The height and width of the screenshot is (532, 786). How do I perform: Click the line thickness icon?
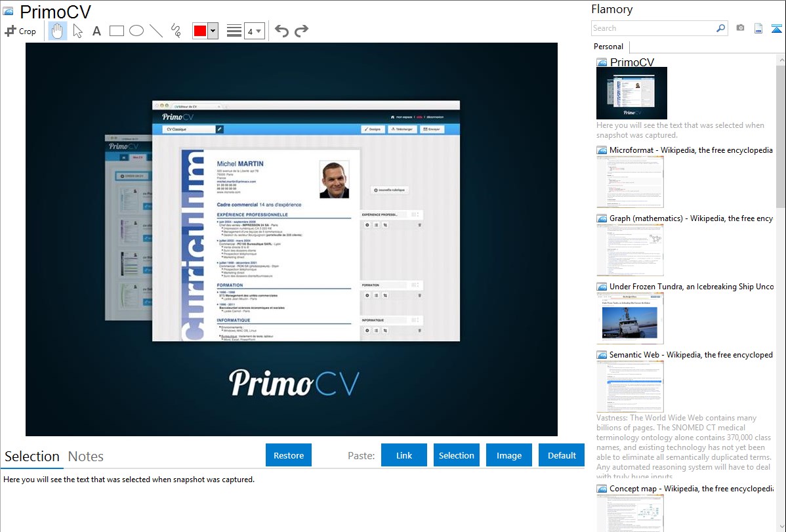click(x=234, y=31)
